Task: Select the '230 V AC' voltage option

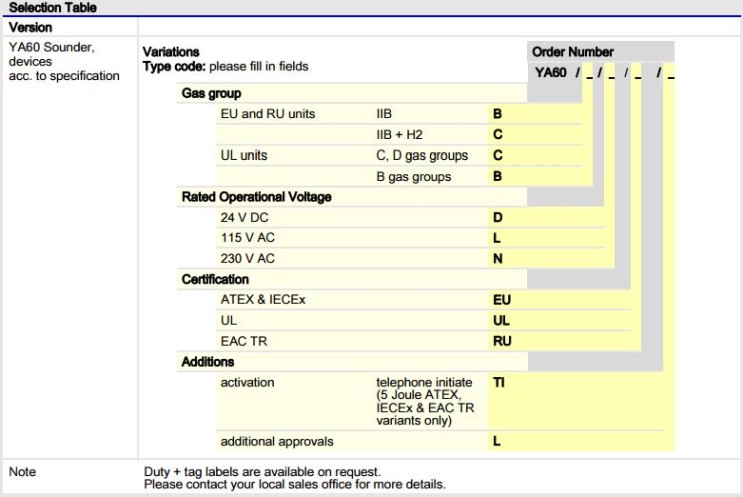Action: coord(247,259)
